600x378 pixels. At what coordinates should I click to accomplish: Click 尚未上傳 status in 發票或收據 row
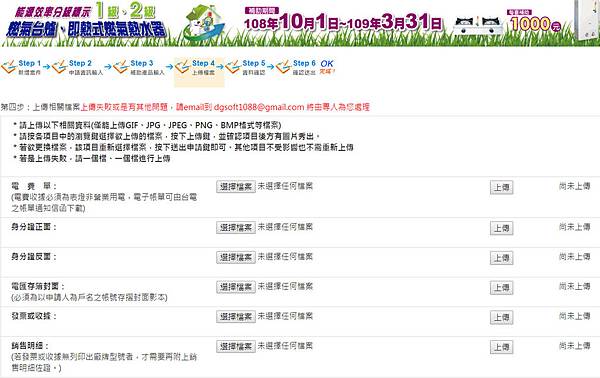[574, 316]
